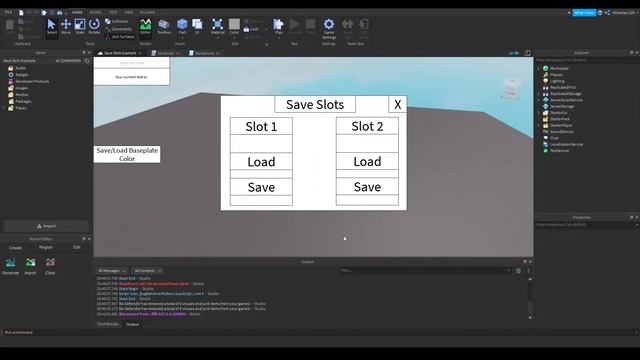Activate the Scale tool
The image size is (640, 360).
point(80,27)
